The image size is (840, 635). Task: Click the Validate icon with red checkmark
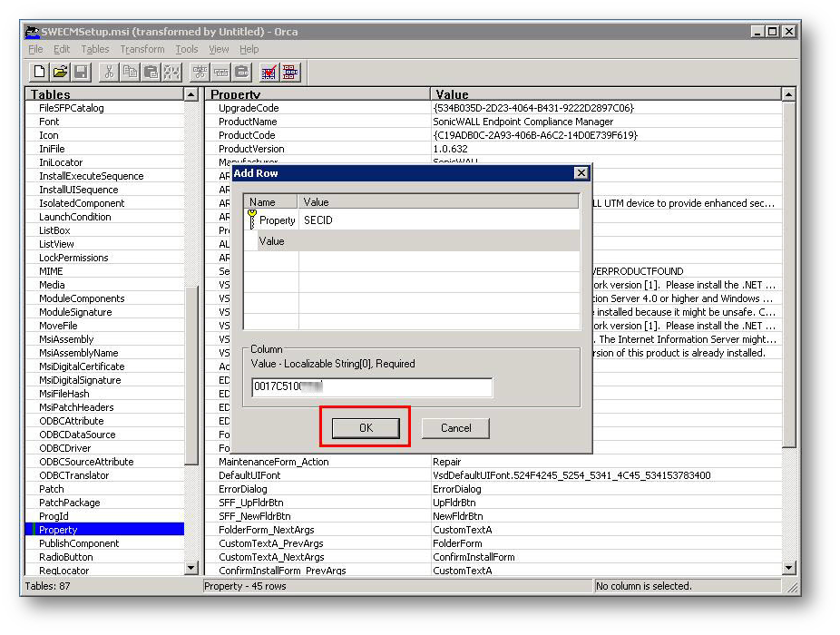[269, 72]
